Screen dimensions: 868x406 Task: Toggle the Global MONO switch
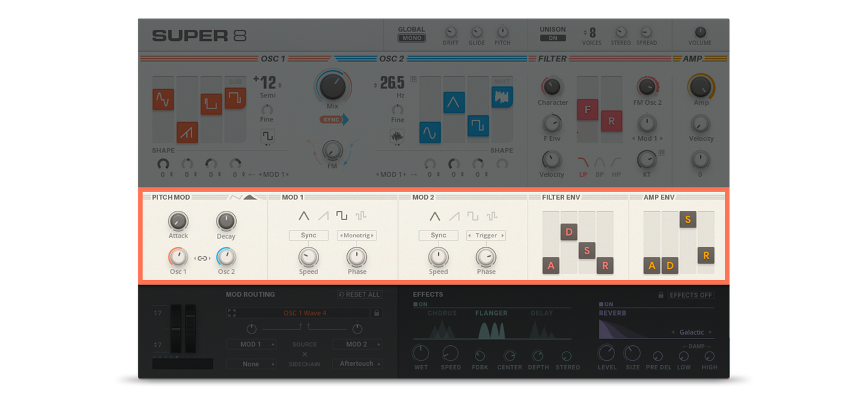tap(412, 38)
